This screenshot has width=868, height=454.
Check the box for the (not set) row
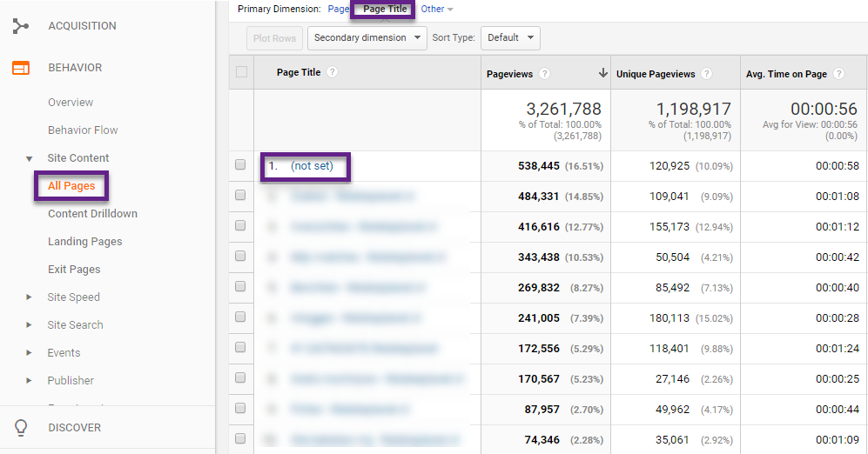(x=240, y=164)
